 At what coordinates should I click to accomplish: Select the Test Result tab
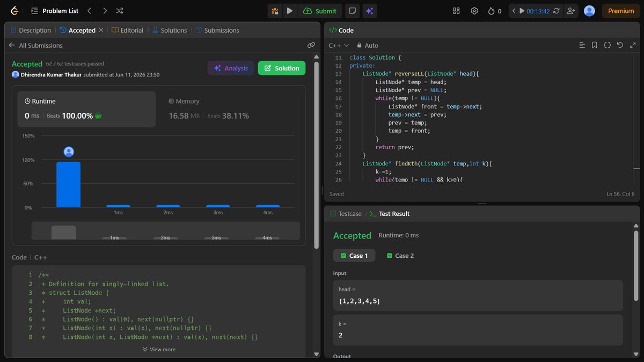pos(390,214)
